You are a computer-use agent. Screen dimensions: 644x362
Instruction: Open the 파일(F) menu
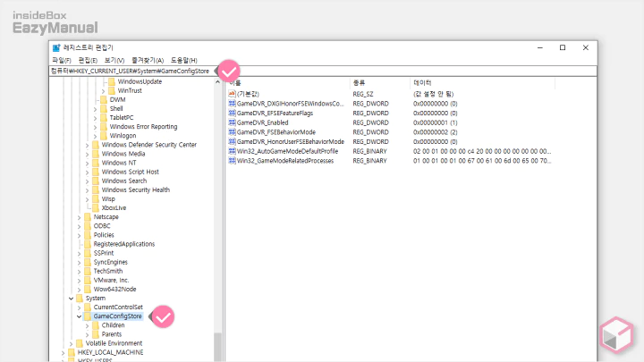pyautogui.click(x=61, y=60)
